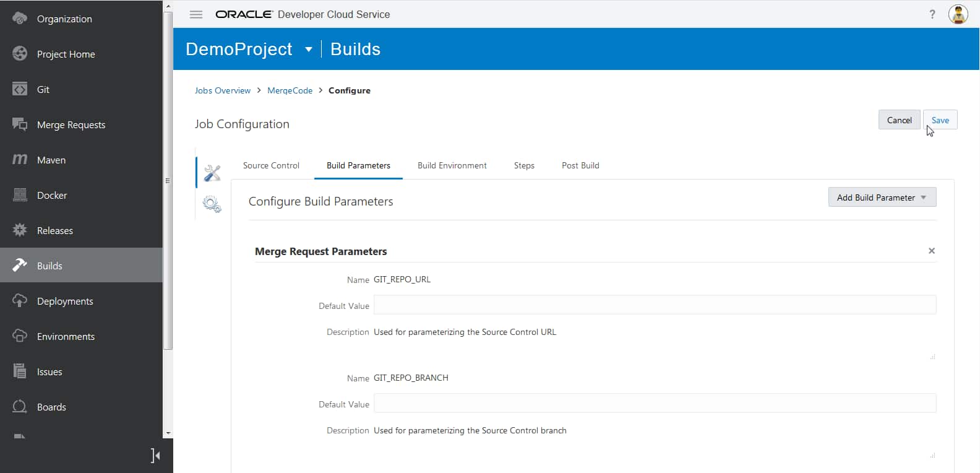Image resolution: width=980 pixels, height=473 pixels.
Task: Open Merge Requests in the sidebar
Action: click(x=81, y=124)
